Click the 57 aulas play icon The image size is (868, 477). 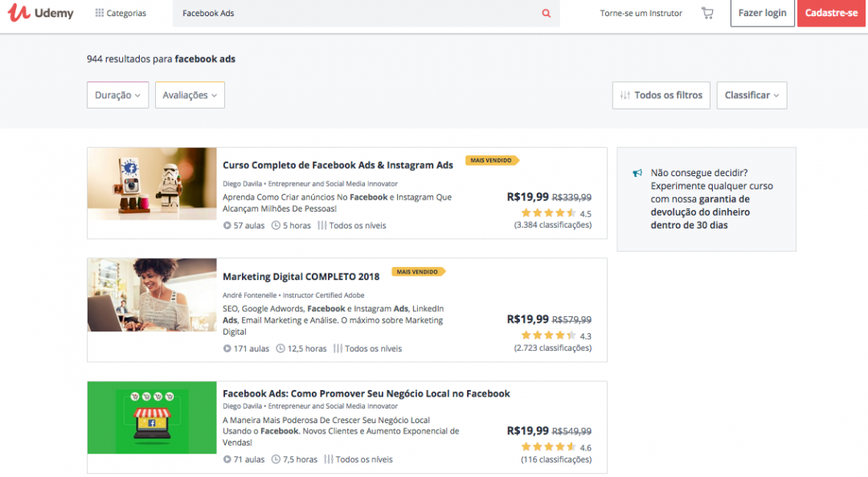click(x=227, y=225)
